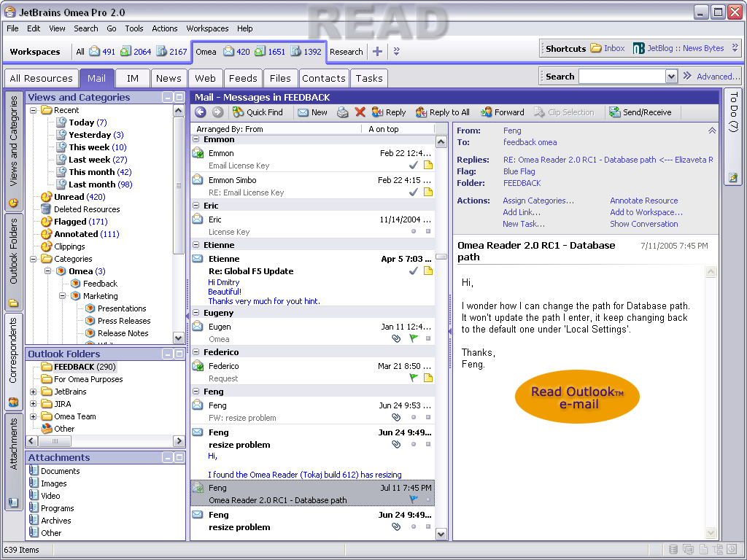Open Quick Find in the mail toolbar
This screenshot has width=747, height=560.
point(258,112)
